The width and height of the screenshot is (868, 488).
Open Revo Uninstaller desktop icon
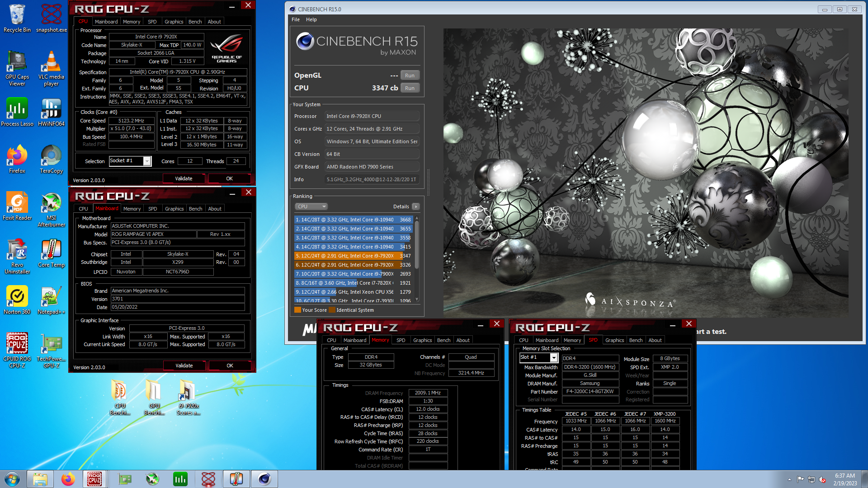click(x=17, y=256)
